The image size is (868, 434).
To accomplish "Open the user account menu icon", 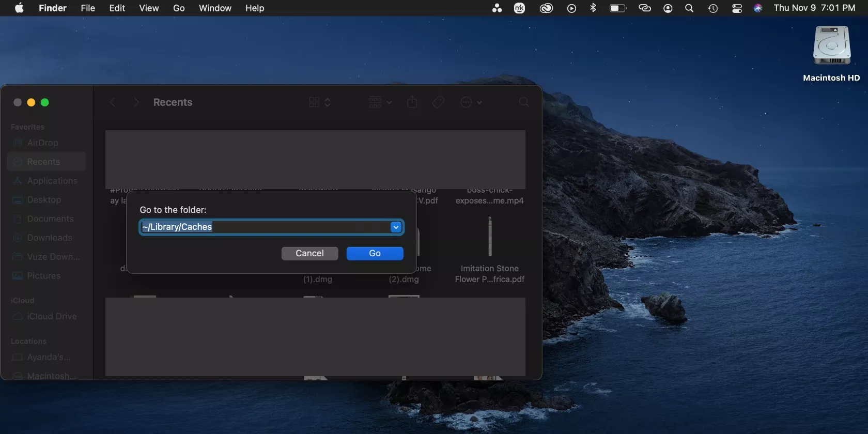I will (668, 8).
